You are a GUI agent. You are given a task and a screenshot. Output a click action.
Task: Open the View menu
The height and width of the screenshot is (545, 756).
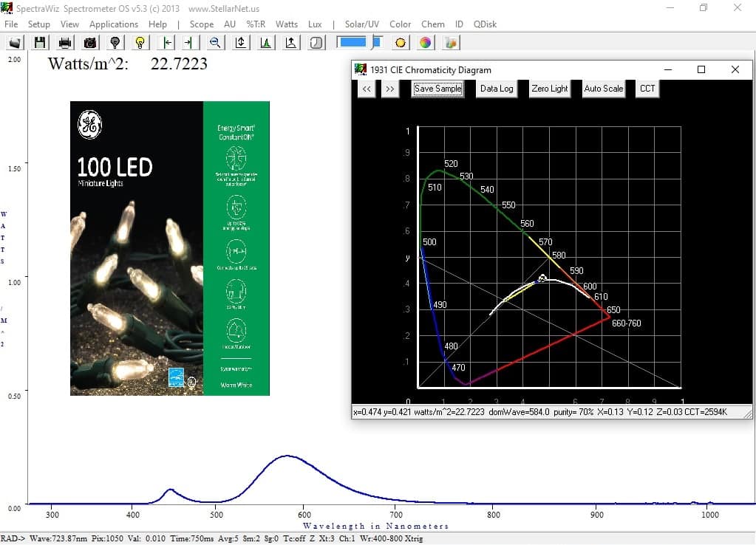click(69, 24)
